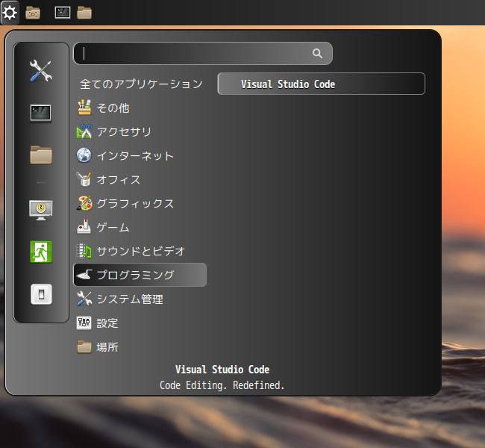Open file manager from top panel
The width and height of the screenshot is (485, 448).
[x=84, y=13]
